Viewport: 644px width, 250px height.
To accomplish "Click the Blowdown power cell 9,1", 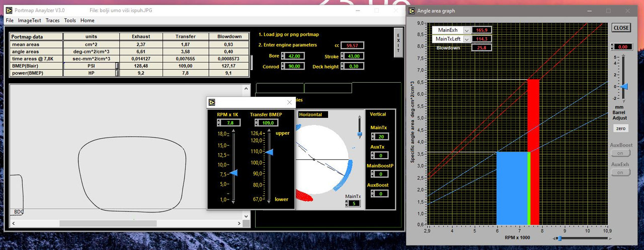I will point(229,73).
